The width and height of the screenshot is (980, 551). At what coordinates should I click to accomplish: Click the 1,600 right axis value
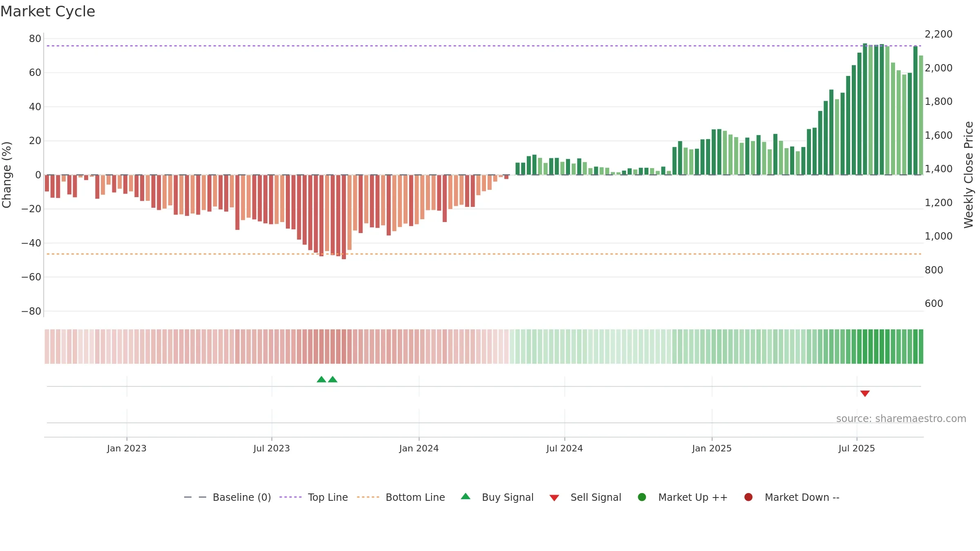click(938, 135)
